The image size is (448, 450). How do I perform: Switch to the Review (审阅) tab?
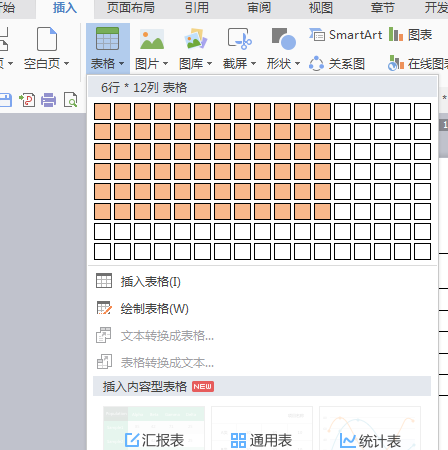(x=259, y=8)
